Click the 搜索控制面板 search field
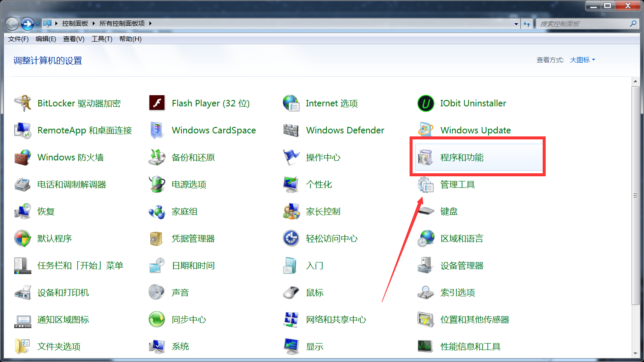This screenshot has width=644, height=362. point(583,24)
